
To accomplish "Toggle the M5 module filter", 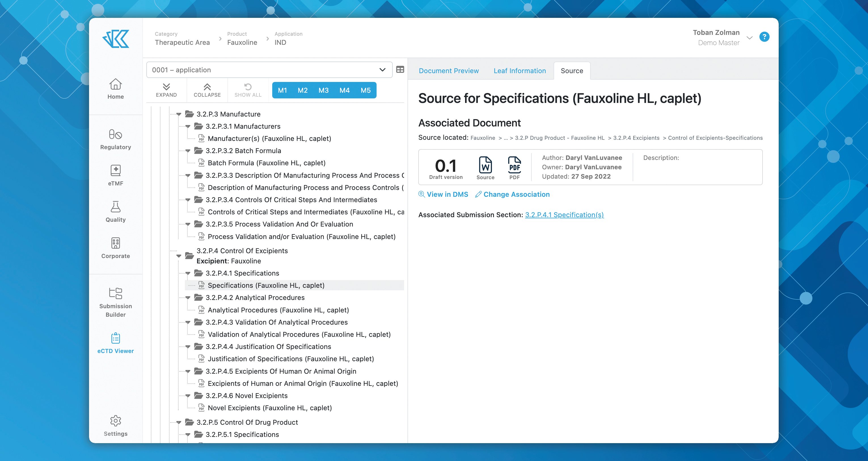I will pos(365,90).
